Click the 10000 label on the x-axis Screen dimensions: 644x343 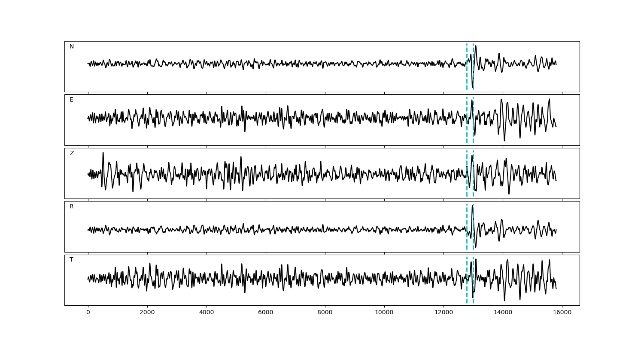tap(384, 313)
